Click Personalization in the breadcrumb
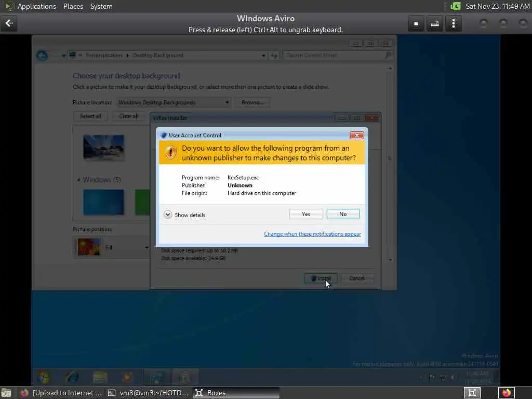 click(x=104, y=55)
